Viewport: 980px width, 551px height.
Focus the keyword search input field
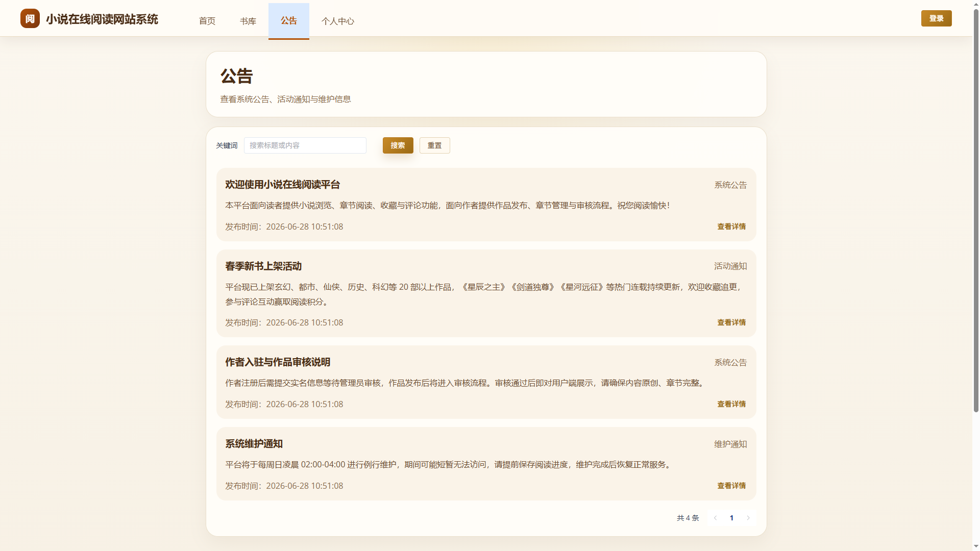pos(305,145)
